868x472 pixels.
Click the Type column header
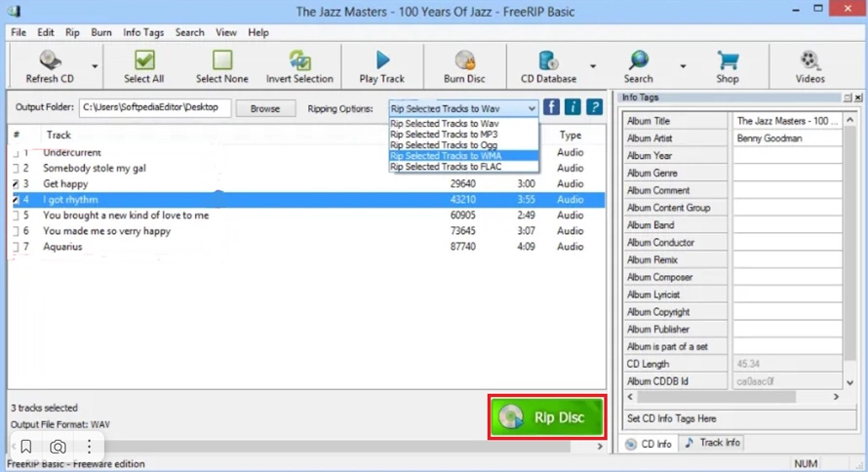click(x=571, y=135)
